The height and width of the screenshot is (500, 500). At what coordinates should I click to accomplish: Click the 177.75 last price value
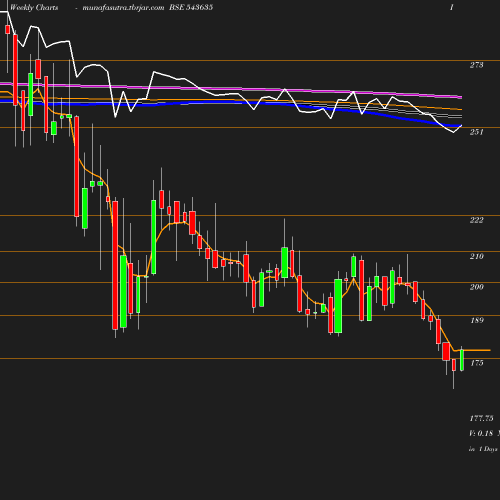(481, 418)
